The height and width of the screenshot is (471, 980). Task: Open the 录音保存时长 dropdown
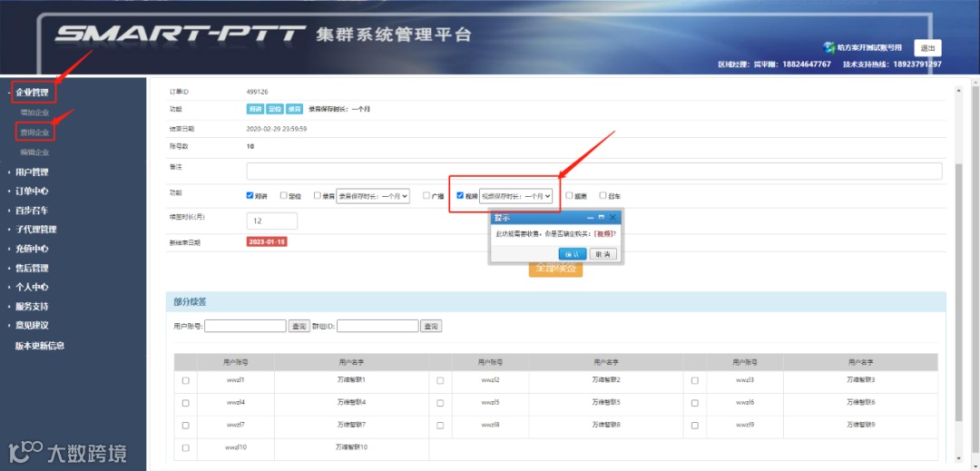(x=373, y=196)
